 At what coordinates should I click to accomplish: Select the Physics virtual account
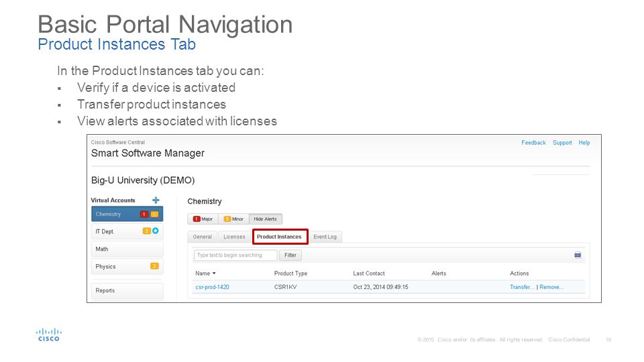(127, 266)
